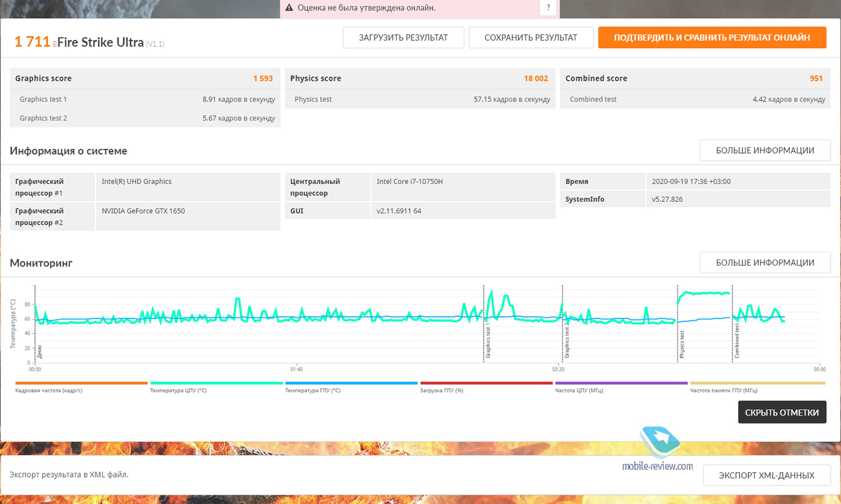Click the ЭКСПОРТ XML-ДАННЫХ button
Image resolution: width=841 pixels, height=504 pixels.
click(x=767, y=475)
